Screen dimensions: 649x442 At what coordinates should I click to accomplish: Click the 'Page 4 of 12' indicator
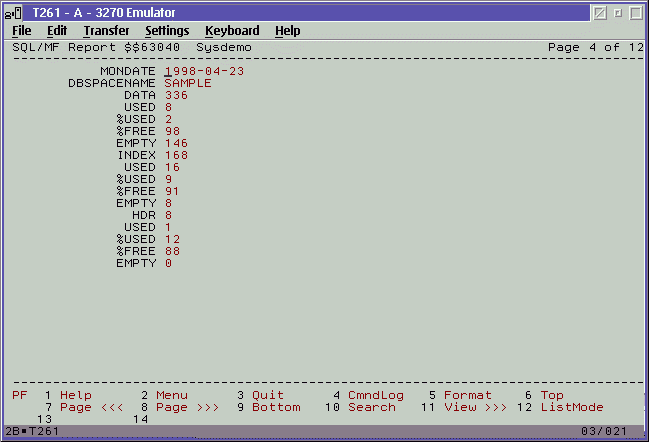point(596,47)
